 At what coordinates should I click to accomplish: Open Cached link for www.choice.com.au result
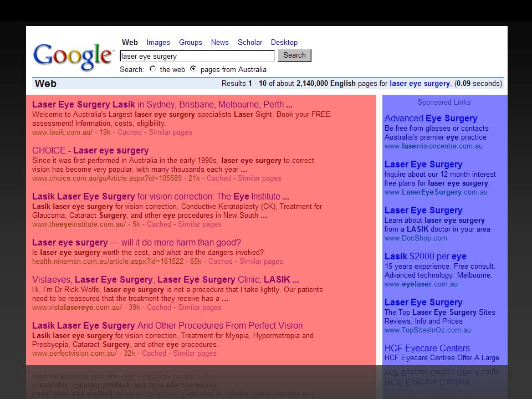218,178
